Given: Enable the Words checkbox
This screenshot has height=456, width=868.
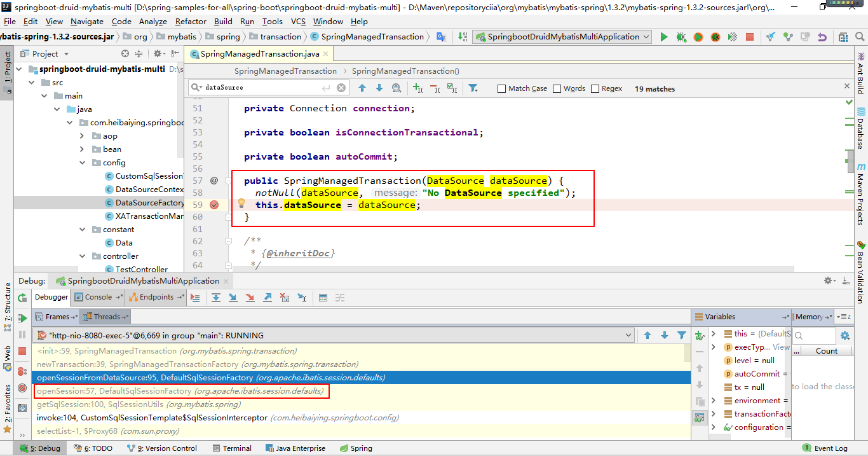Looking at the screenshot, I should coord(557,88).
